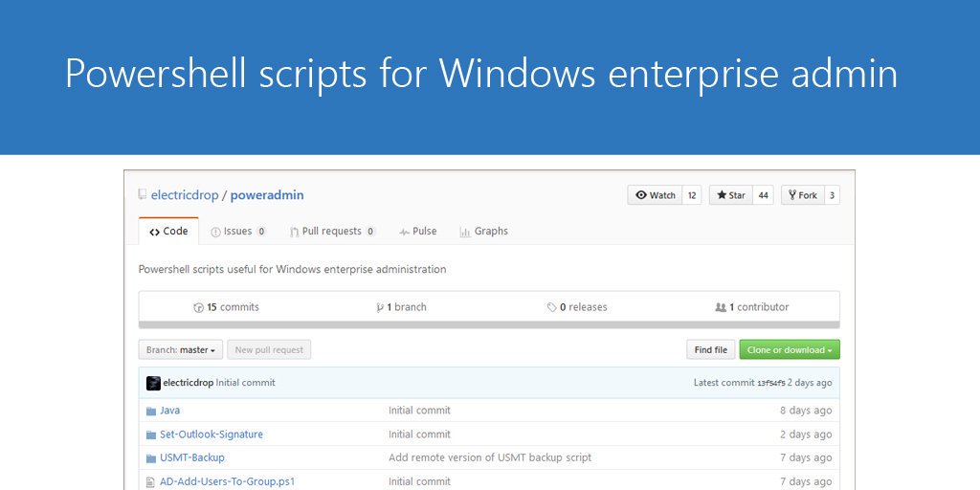980x490 pixels.
Task: Open the Pulse tab
Action: click(x=417, y=232)
